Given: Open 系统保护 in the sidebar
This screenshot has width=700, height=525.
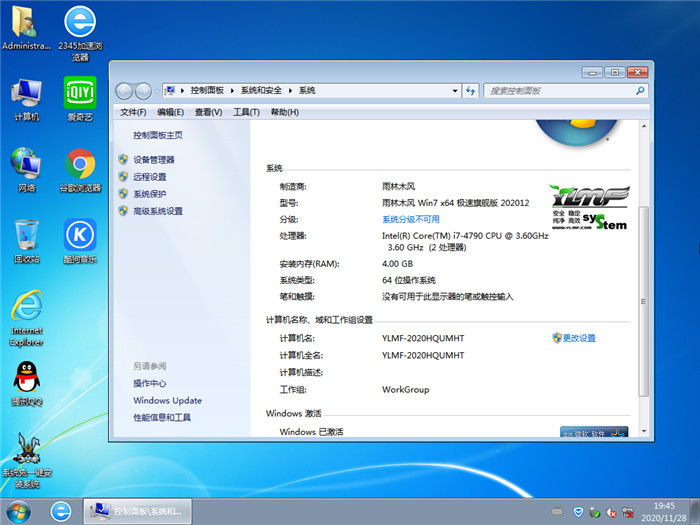Looking at the screenshot, I should point(150,194).
